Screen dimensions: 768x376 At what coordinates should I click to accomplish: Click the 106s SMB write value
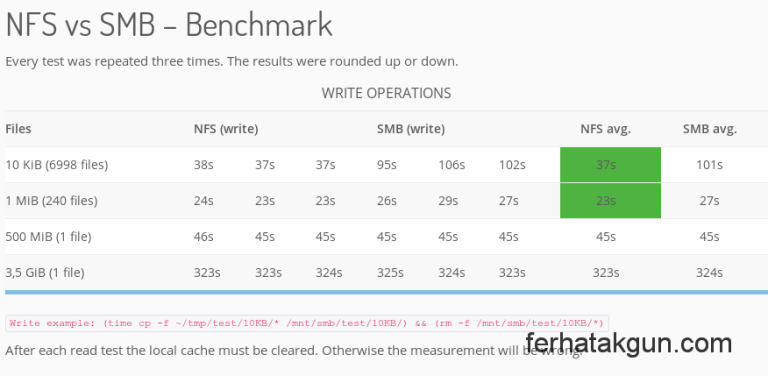tap(452, 165)
